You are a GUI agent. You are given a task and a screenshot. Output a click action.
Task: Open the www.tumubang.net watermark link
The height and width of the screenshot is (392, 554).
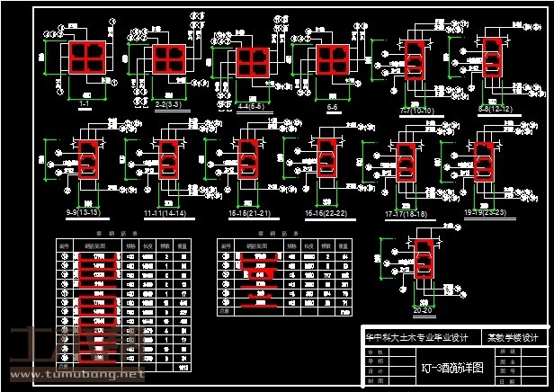point(76,373)
